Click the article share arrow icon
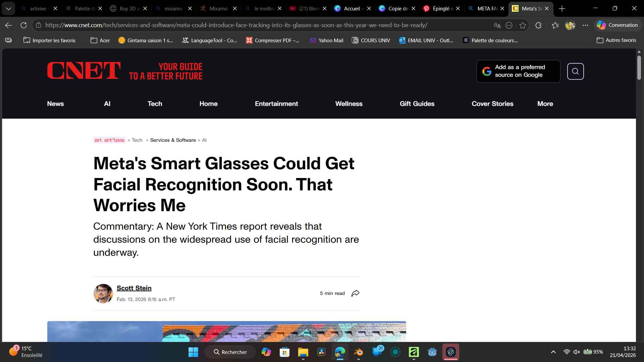Screen dimensions: 644x362 pos(355,293)
